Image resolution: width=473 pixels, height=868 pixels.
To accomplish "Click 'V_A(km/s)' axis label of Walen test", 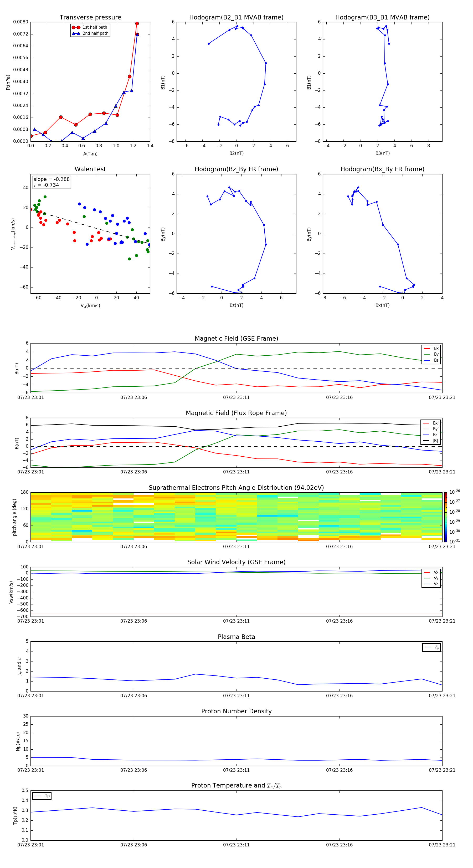I will click(x=90, y=306).
